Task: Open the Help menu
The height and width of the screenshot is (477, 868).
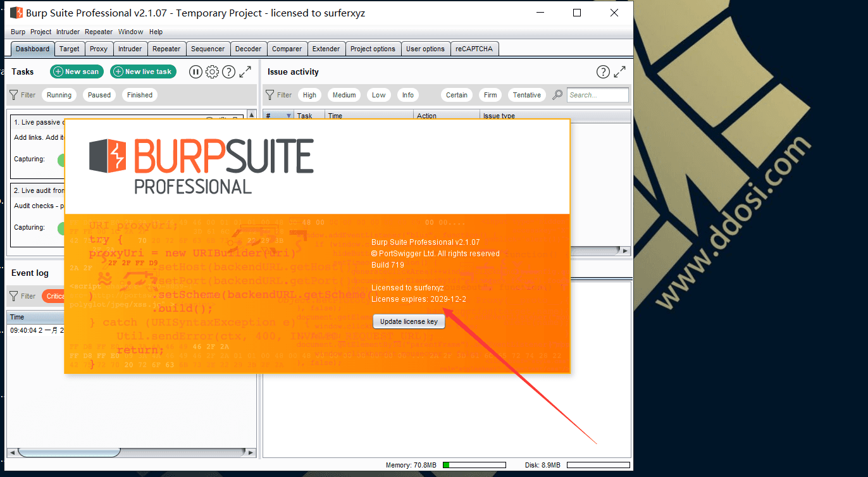Action: [156, 32]
